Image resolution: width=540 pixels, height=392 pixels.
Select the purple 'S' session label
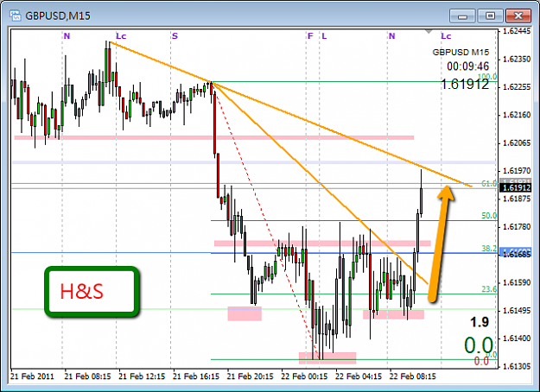pos(175,36)
